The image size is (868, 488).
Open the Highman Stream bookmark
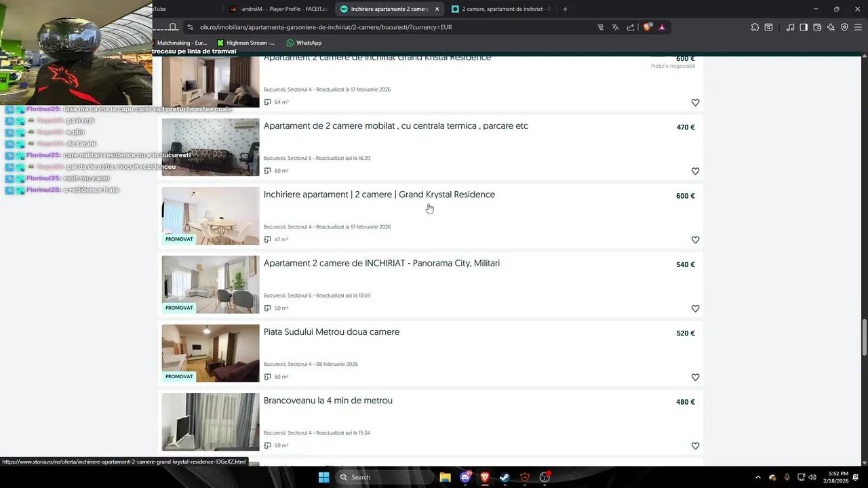pos(245,43)
